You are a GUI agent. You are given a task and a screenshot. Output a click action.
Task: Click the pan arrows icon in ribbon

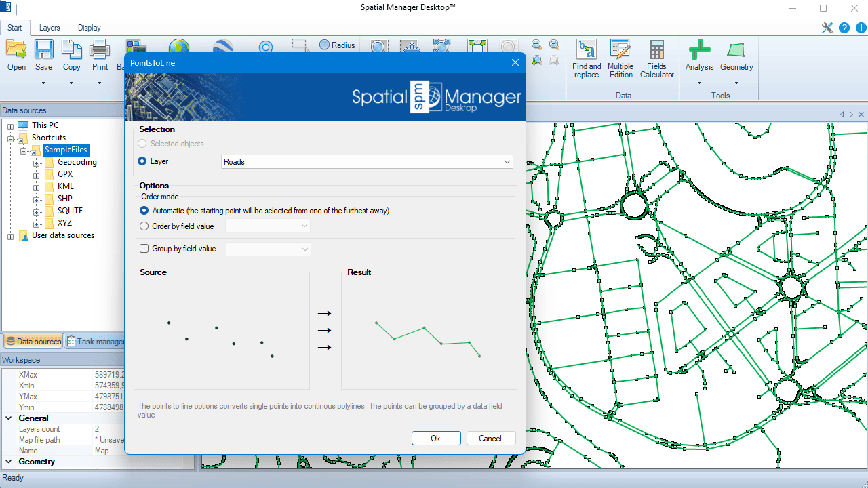point(410,46)
